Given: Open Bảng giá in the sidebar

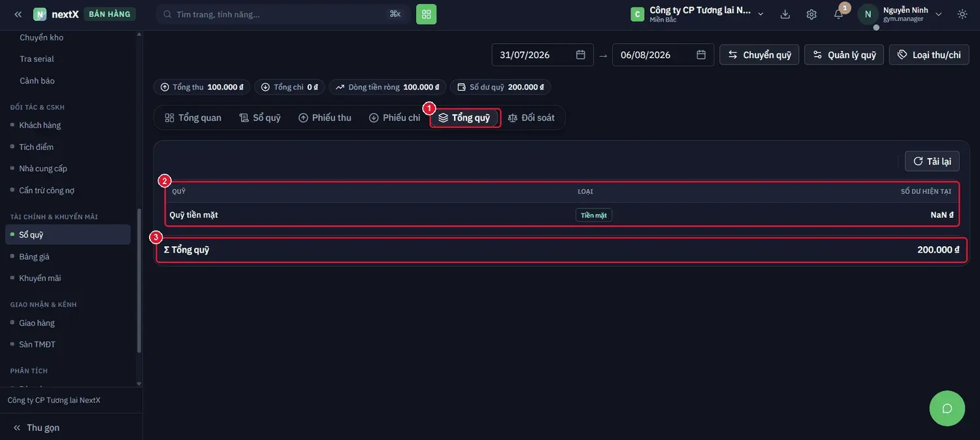Looking at the screenshot, I should [x=34, y=257].
